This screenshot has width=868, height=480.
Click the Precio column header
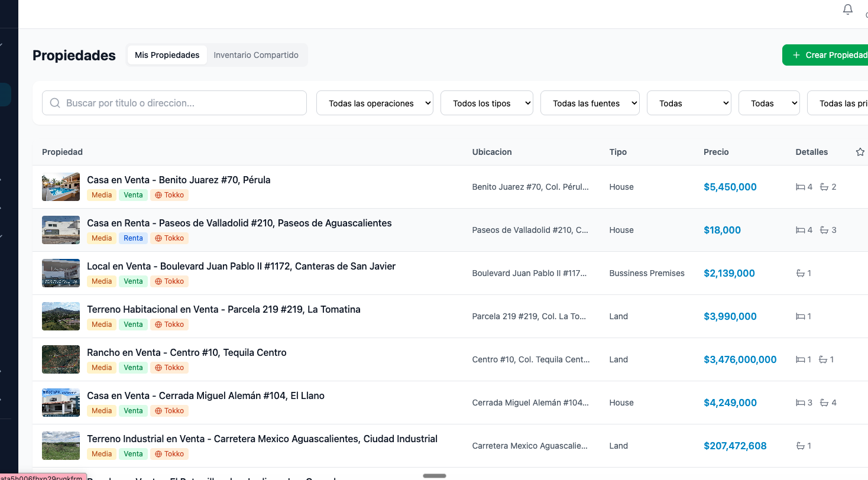[716, 152]
